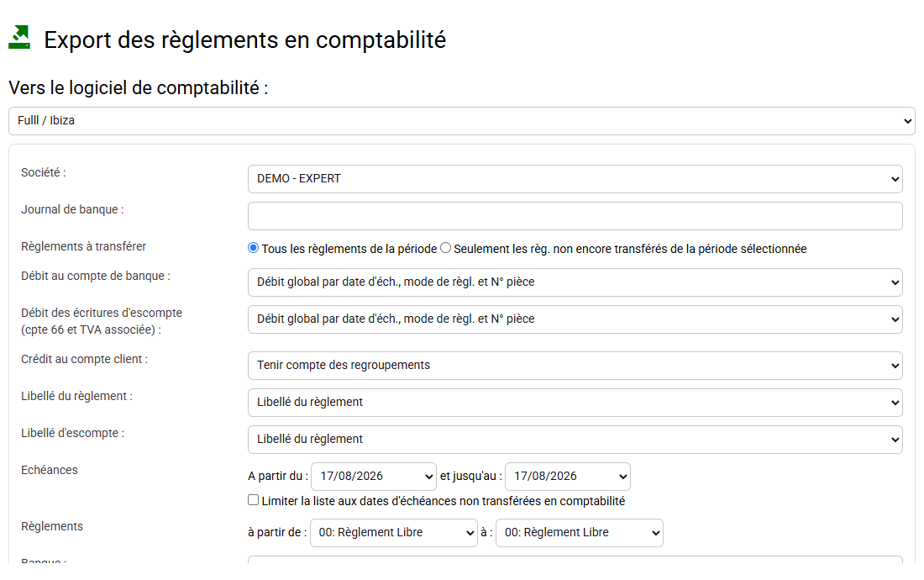924x580 pixels.
Task: Open the A partir du date dropdown
Action: pos(374,477)
